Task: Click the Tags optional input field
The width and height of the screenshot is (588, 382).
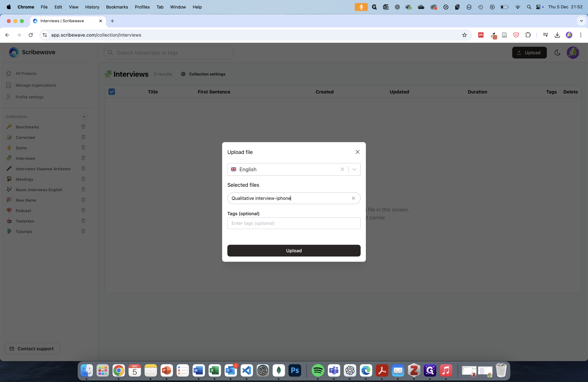Action: pos(294,223)
